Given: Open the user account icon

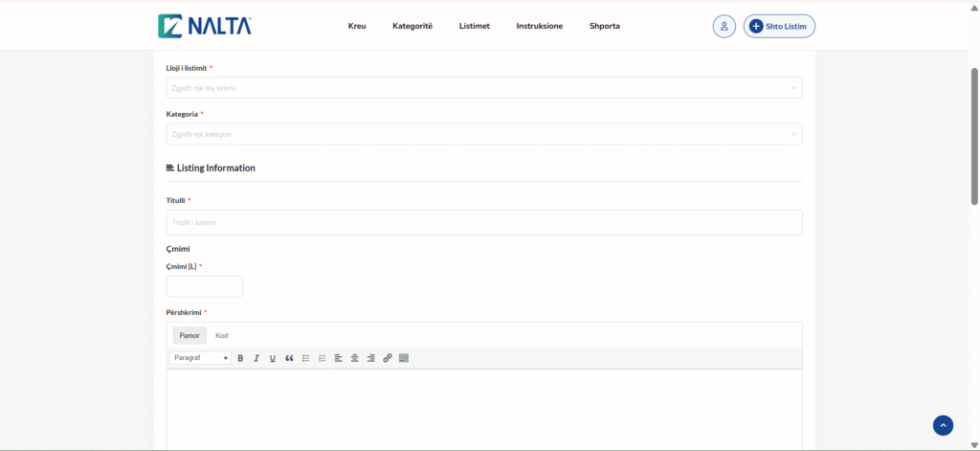Looking at the screenshot, I should click(724, 26).
